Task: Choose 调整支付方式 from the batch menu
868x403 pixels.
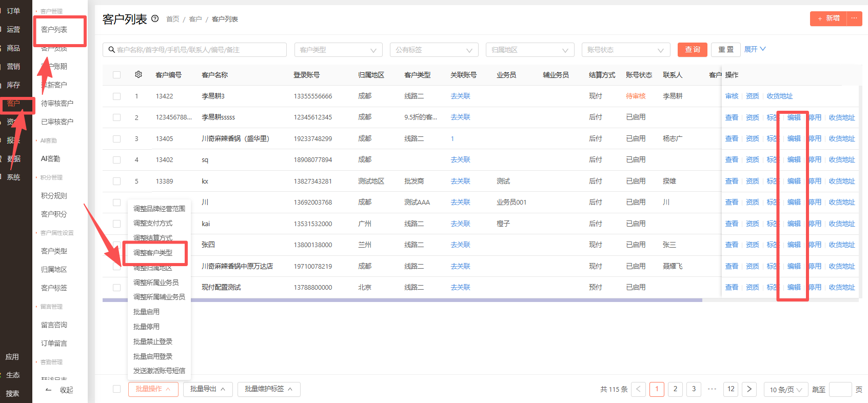Action: tap(153, 223)
